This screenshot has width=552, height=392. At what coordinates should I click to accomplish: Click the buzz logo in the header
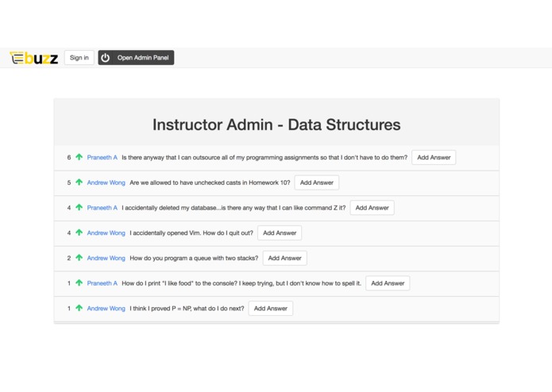pos(34,58)
